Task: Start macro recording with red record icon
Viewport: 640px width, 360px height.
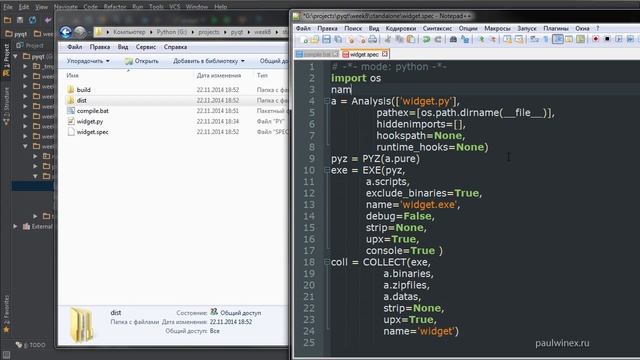Action: coord(595,39)
